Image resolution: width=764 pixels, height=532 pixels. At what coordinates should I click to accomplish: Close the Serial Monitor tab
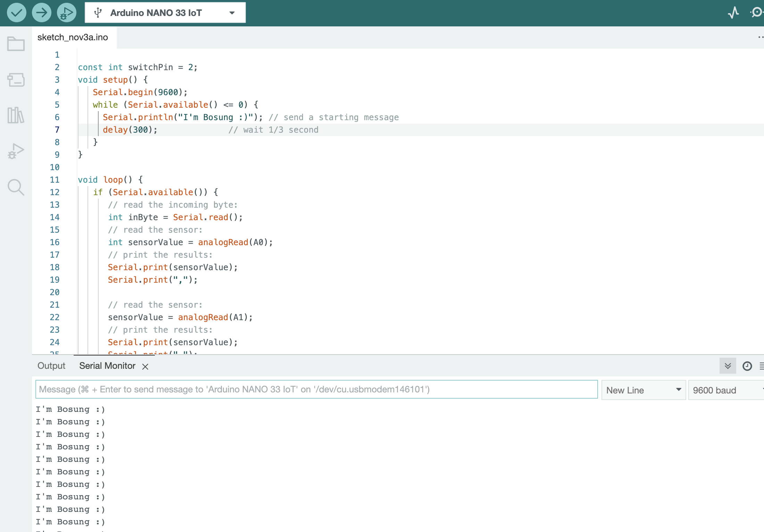point(145,366)
